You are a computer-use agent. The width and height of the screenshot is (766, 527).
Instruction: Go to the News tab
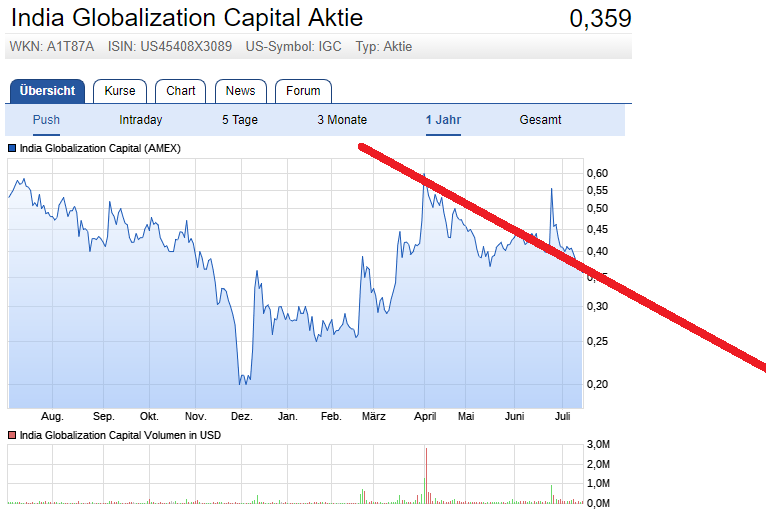240,91
